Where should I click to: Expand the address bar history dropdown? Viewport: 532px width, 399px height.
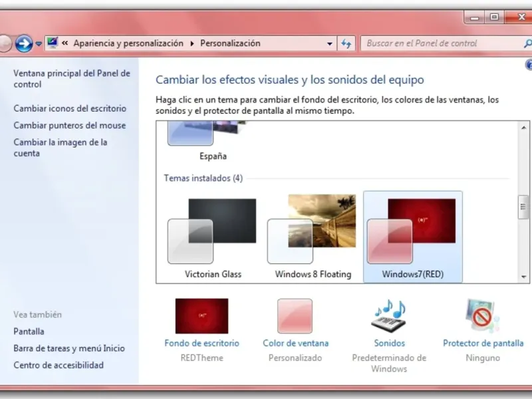[329, 44]
